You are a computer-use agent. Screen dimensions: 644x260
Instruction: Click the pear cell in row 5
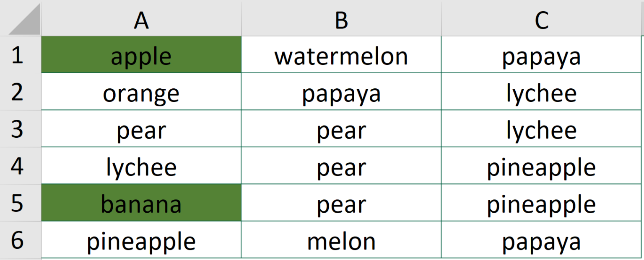point(342,203)
